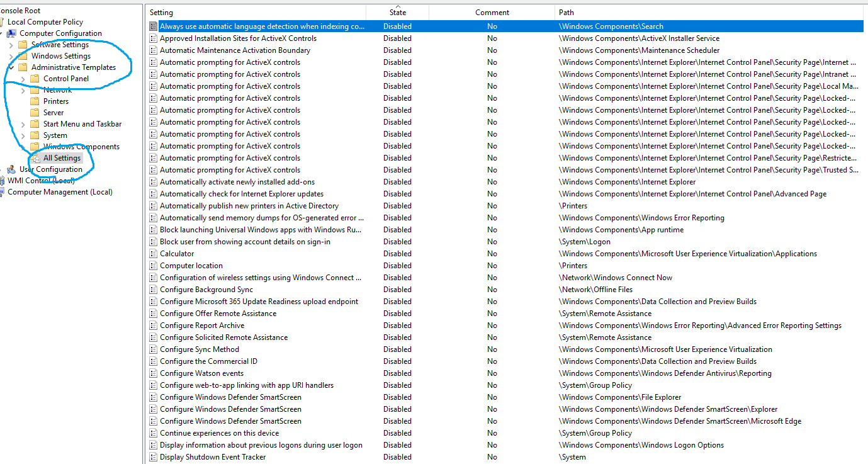Select 'Configure Solicited Remote Assistance' setting
This screenshot has width=868, height=464.
click(223, 337)
